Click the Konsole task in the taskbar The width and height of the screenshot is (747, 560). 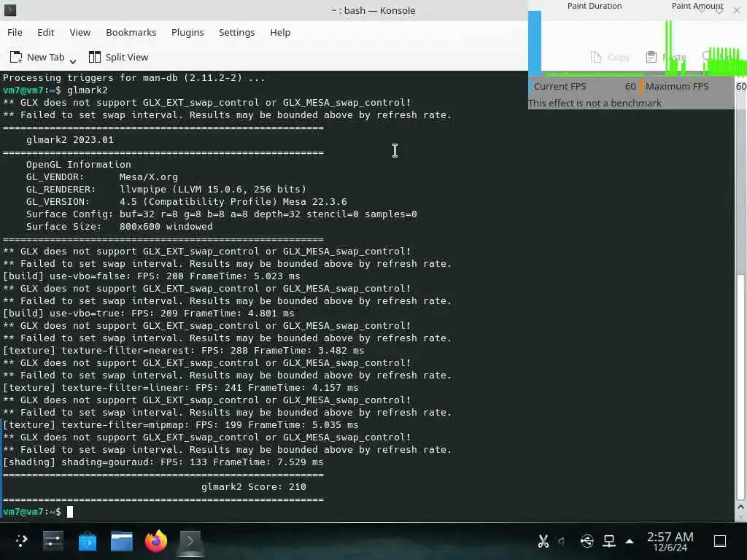click(190, 541)
